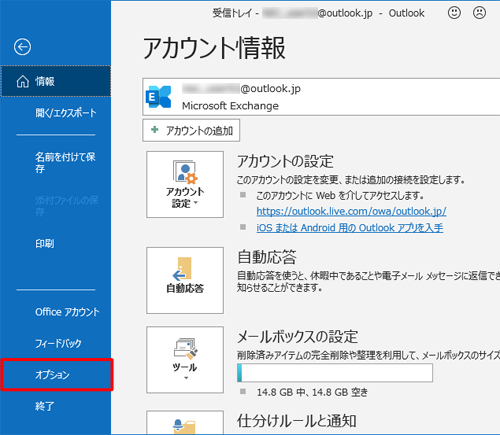500x435 pixels.
Task: Click the アカウント情報 heading
Action: [214, 48]
